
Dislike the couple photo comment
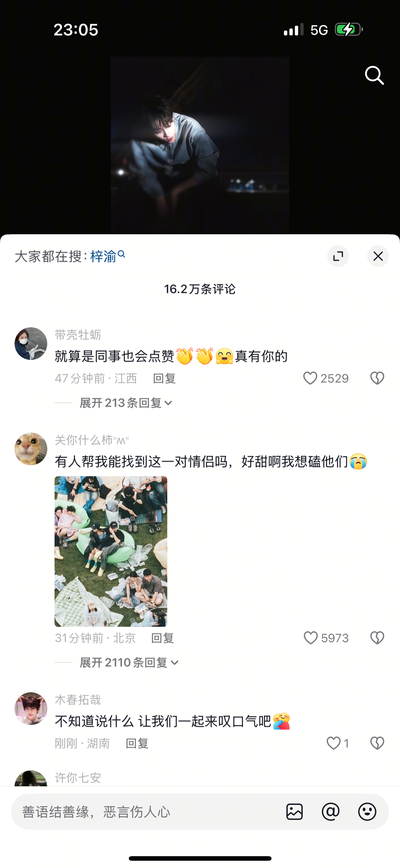377,638
